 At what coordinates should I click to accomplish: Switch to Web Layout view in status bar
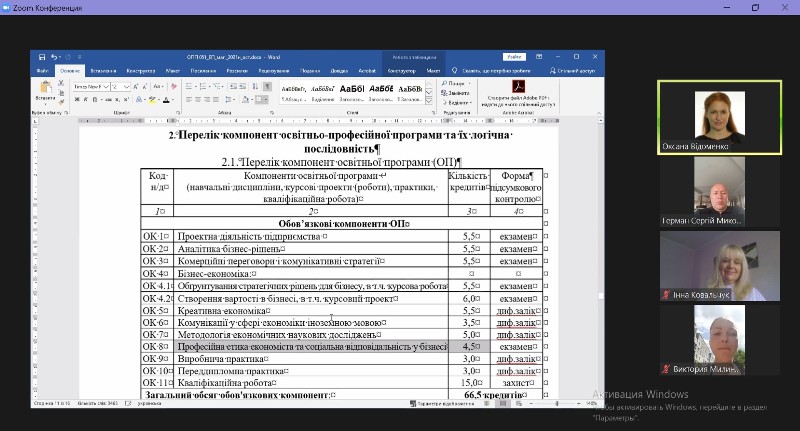[x=519, y=403]
